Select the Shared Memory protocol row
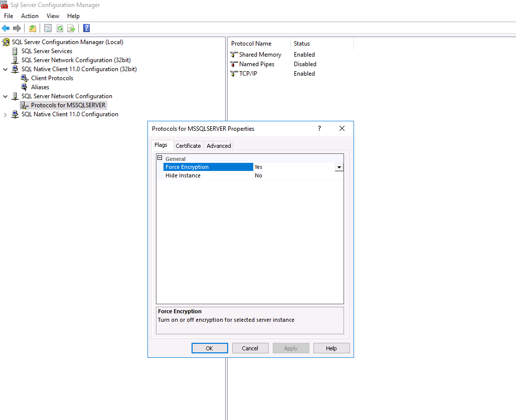516x420 pixels. click(x=260, y=55)
